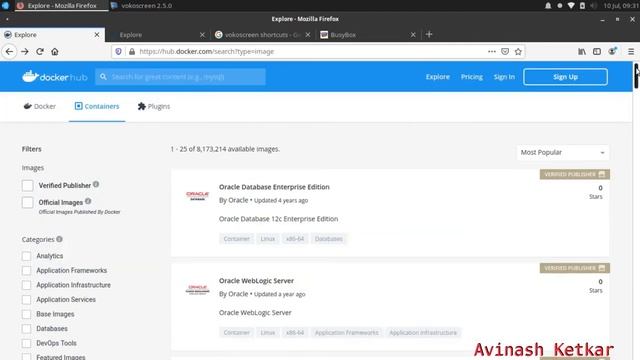Switch to the Plugins tab
The image size is (640, 360).
154,107
